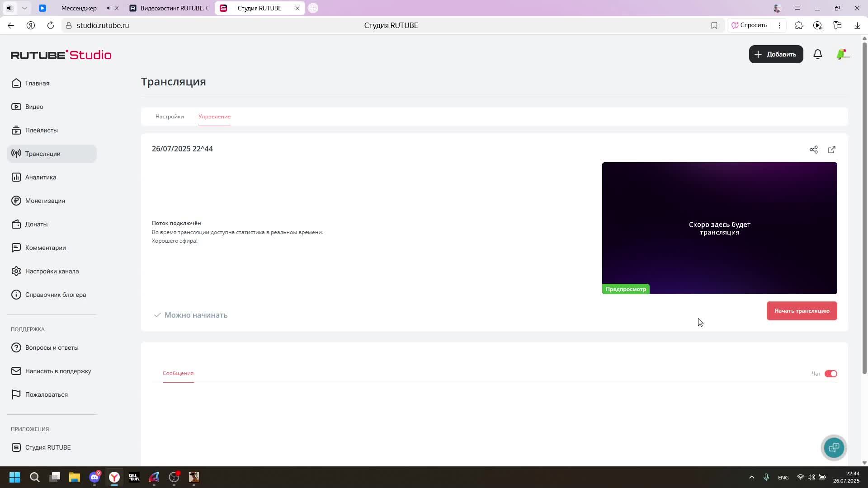Viewport: 868px width, 488px height.
Task: Click the stream preview thumbnail
Action: 719,228
